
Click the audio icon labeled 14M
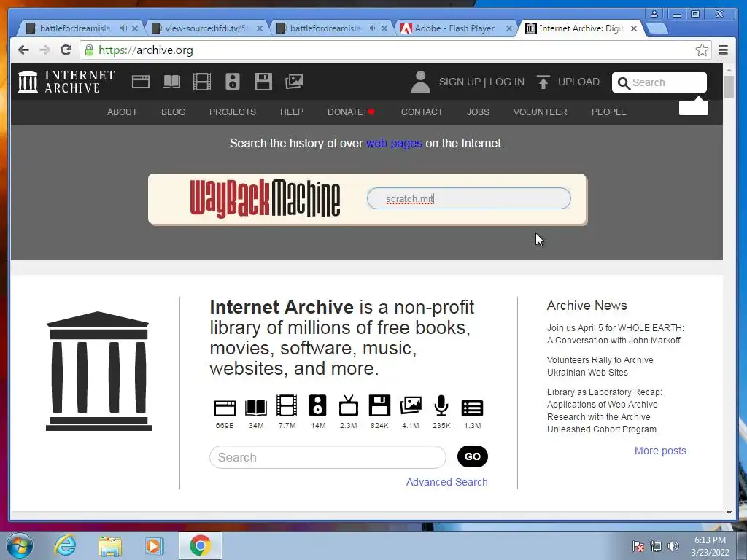click(318, 405)
